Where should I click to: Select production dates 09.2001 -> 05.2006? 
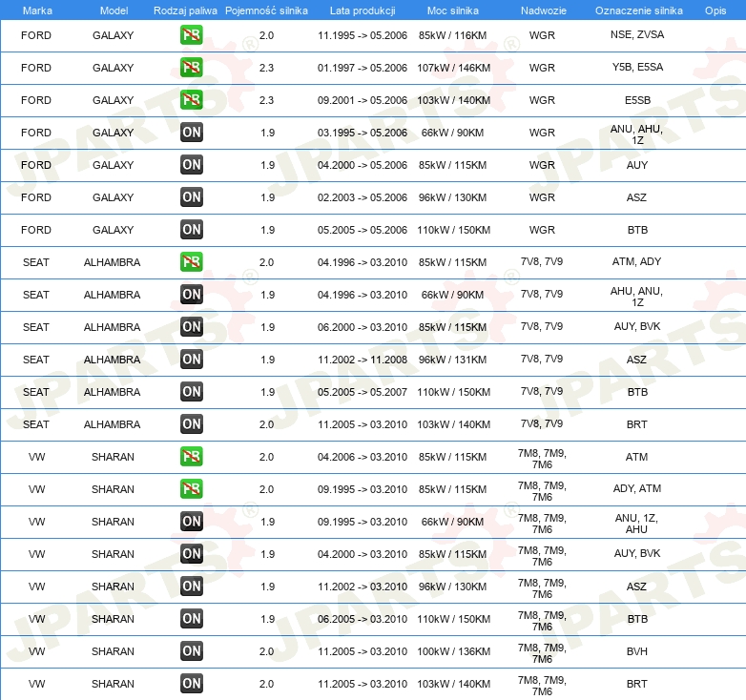363,100
